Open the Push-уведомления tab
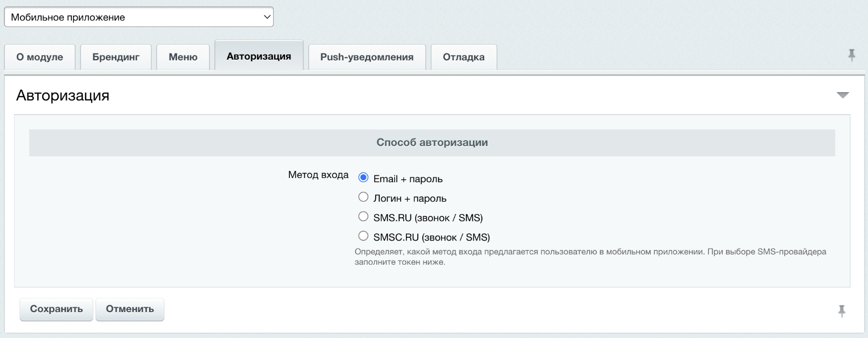The height and width of the screenshot is (338, 868). point(367,57)
